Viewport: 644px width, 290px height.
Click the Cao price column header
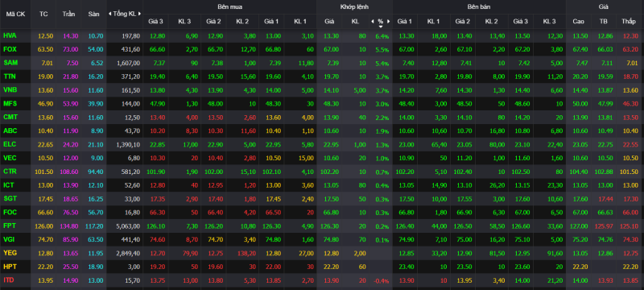[578, 21]
